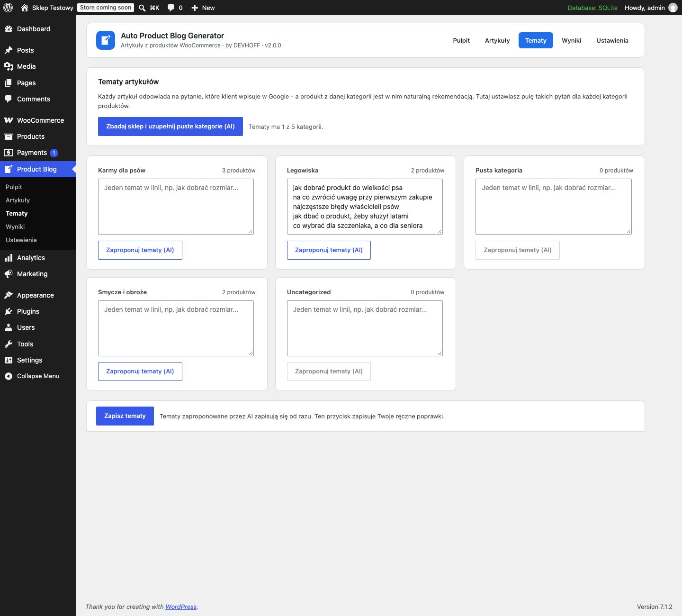Open the Pulpit submenu item in the sidebar

click(x=38, y=187)
